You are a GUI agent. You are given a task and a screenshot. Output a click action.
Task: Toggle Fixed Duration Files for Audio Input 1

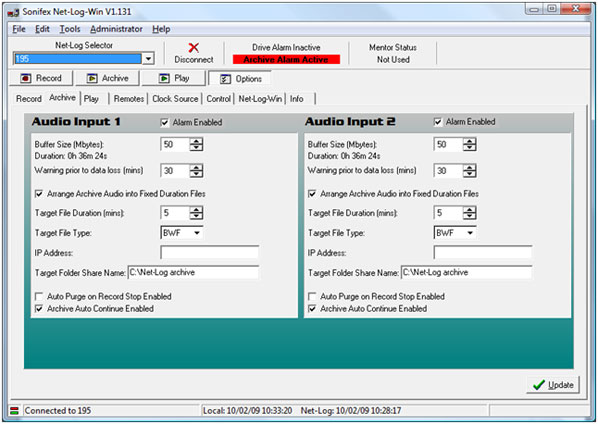click(x=39, y=194)
